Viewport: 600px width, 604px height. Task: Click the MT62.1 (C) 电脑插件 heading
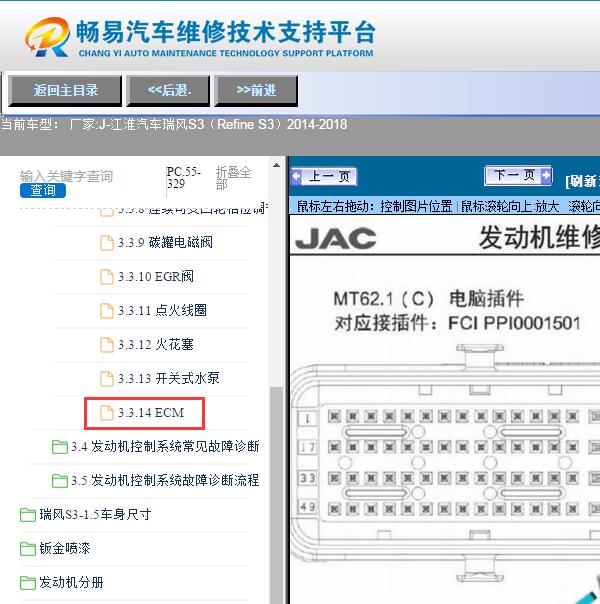click(x=428, y=299)
